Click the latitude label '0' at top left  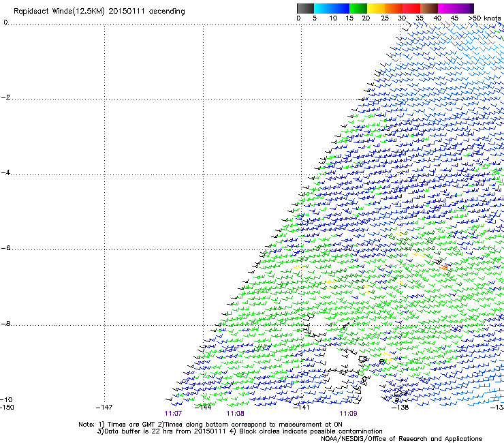click(5, 22)
